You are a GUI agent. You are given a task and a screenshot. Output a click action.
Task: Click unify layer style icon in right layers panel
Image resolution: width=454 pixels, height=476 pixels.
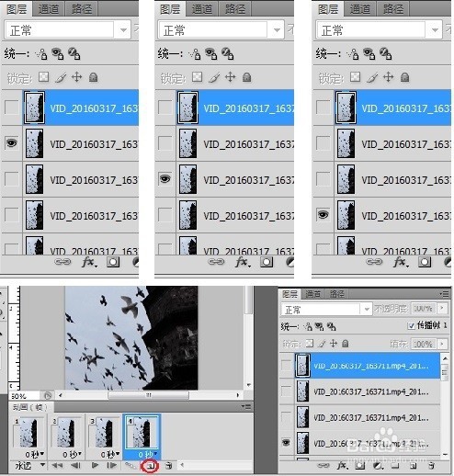click(386, 53)
